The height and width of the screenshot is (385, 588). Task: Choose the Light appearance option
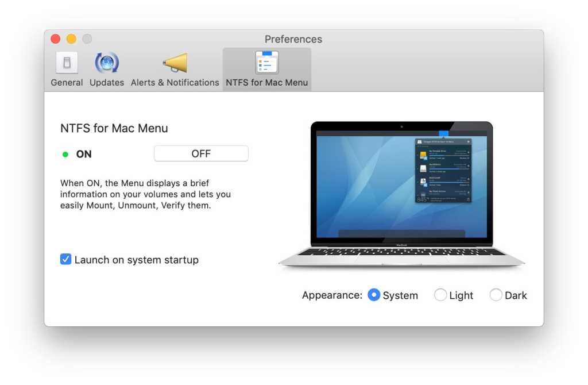coord(440,295)
